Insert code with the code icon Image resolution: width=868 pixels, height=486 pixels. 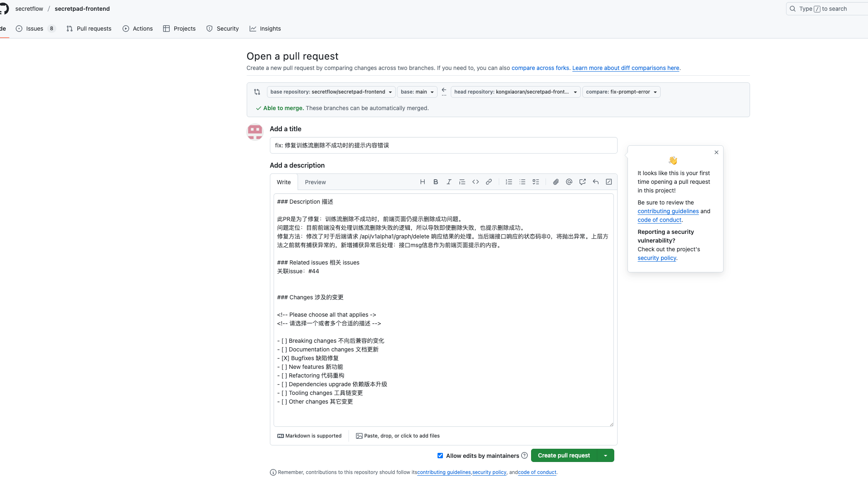tap(475, 182)
